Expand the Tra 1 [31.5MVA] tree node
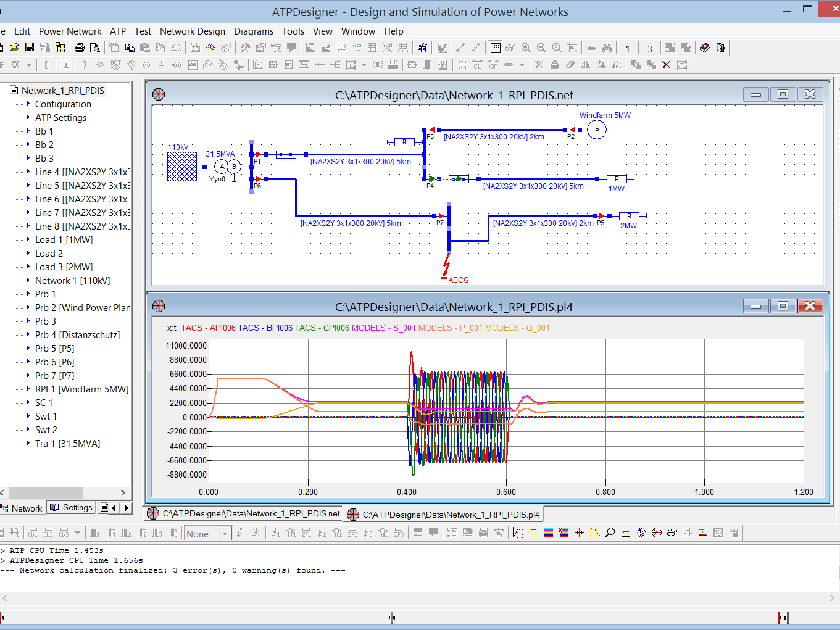Viewport: 840px width, 630px height. coord(28,443)
